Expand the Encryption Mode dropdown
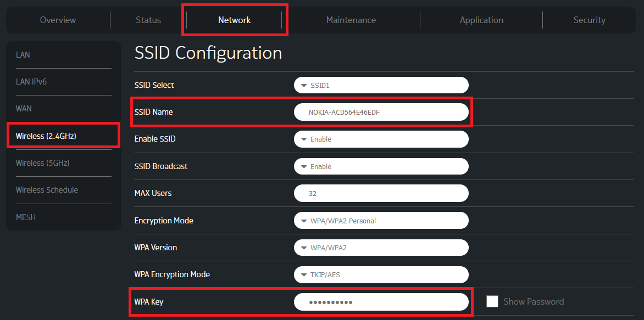Screen dimensions: 644x320 [381, 220]
